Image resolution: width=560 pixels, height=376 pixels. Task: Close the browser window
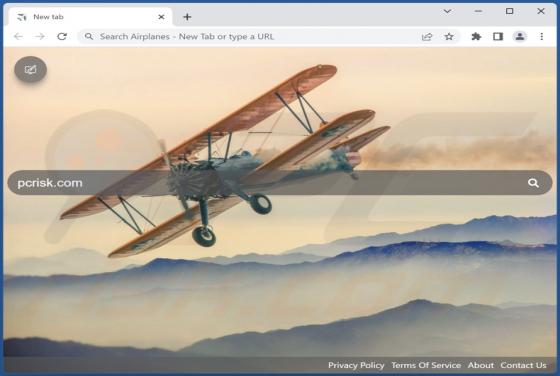click(x=541, y=11)
